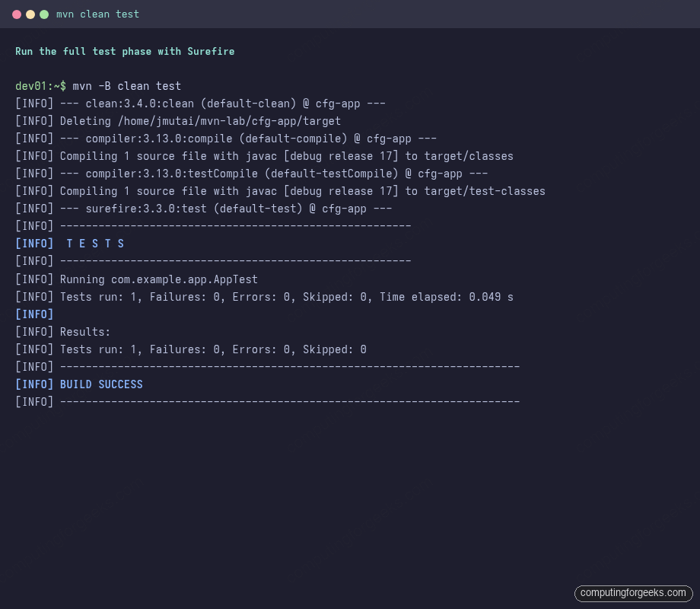Click the line with 'Time elapsed: 0.049 s'

click(x=264, y=297)
